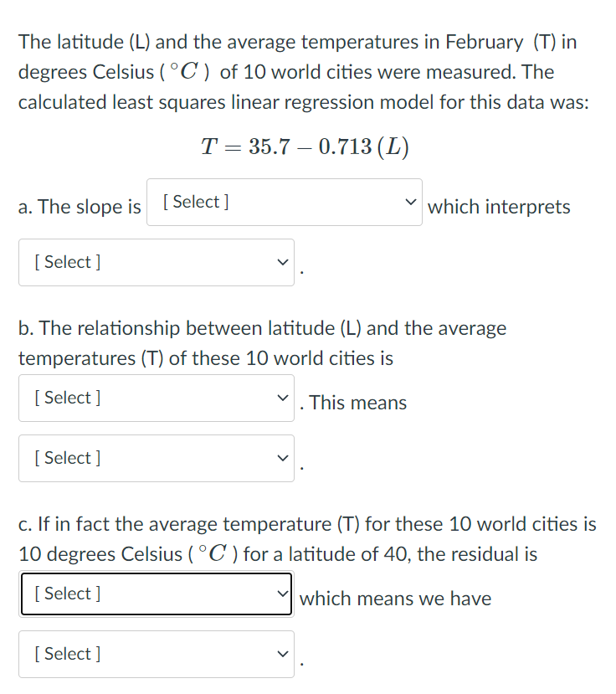Click the chevron arrow on the slope select
Image resolution: width=616 pixels, height=694 pixels.
[411, 201]
